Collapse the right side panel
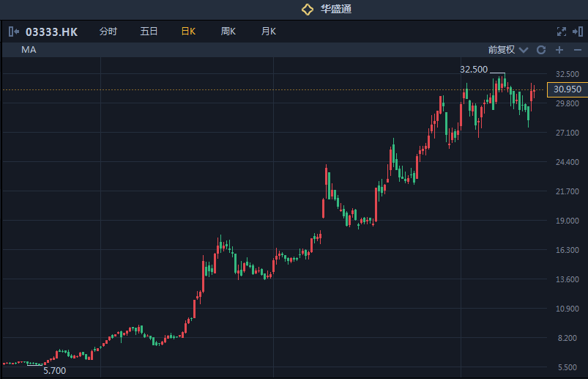This screenshot has height=379, width=588. [578, 32]
